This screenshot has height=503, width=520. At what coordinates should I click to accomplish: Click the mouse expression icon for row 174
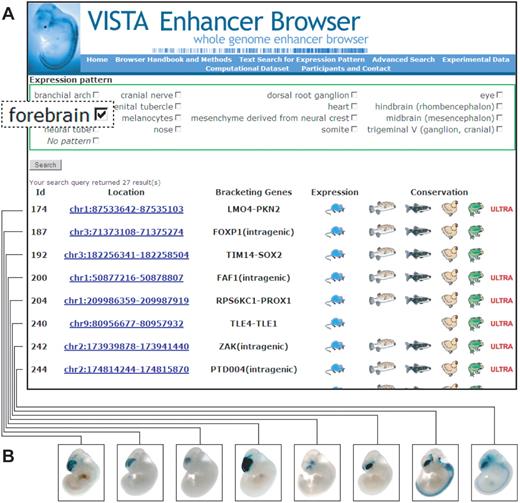(335, 209)
